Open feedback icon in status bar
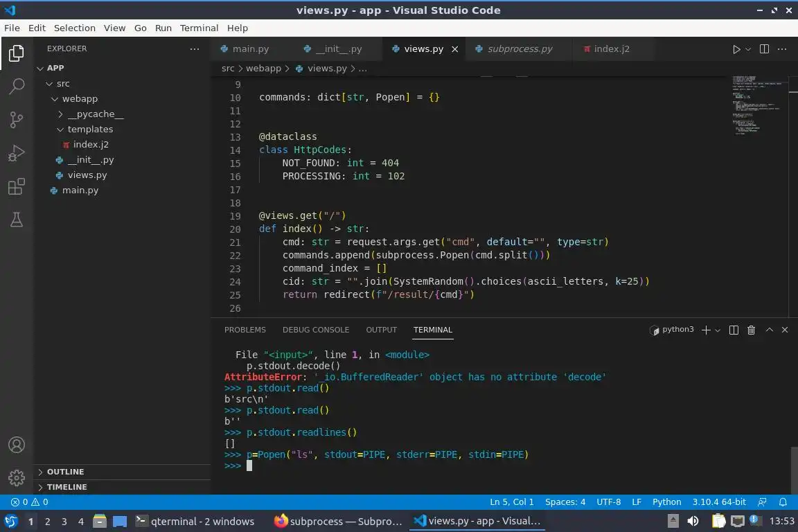Screen dimensions: 798x532 click(x=762, y=502)
